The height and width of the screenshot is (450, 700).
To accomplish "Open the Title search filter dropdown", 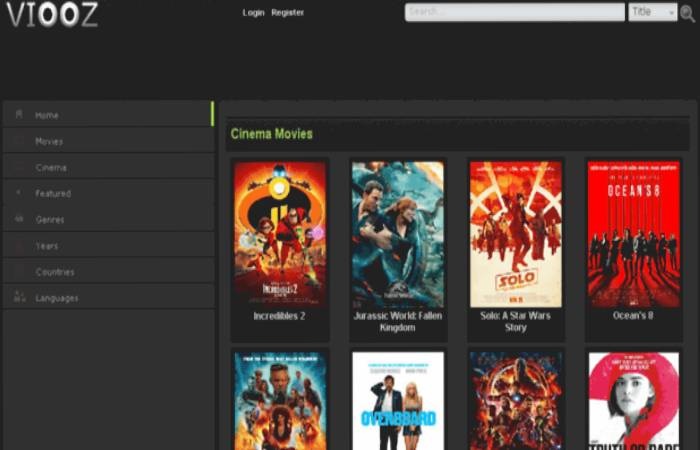I will point(653,12).
